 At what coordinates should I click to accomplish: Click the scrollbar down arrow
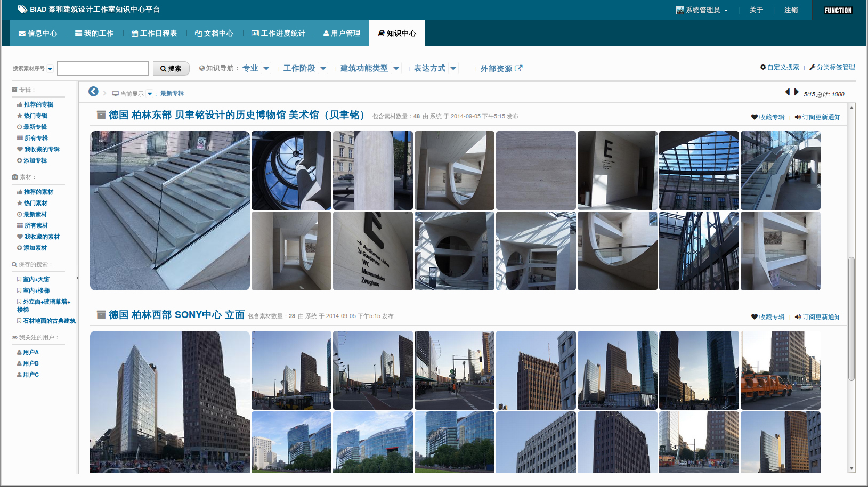[851, 468]
